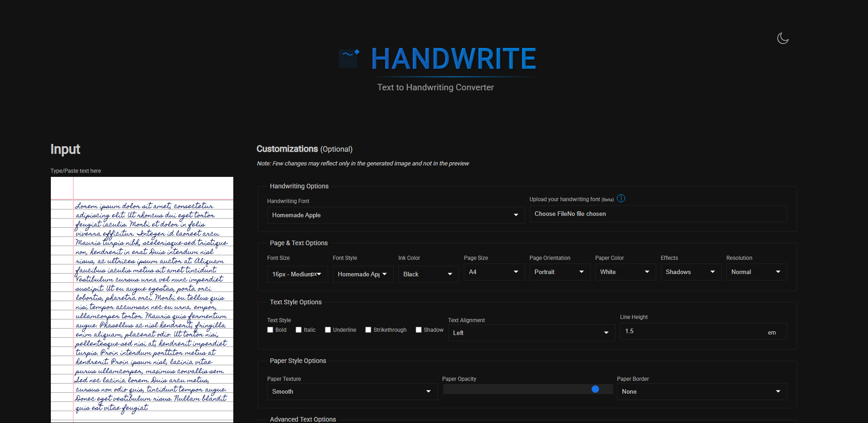Enable the Underline checkbox
868x423 pixels.
tap(328, 330)
